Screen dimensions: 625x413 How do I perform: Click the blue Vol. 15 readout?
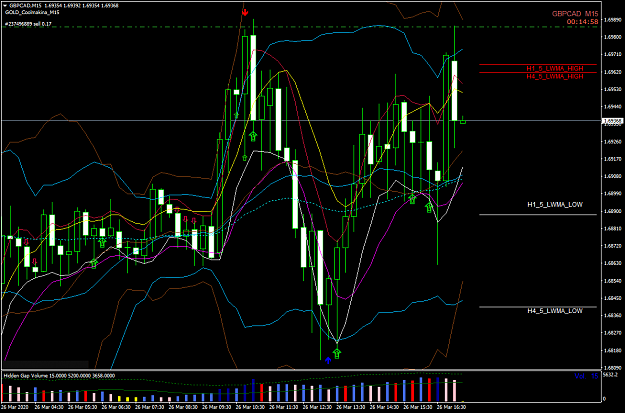(586, 376)
